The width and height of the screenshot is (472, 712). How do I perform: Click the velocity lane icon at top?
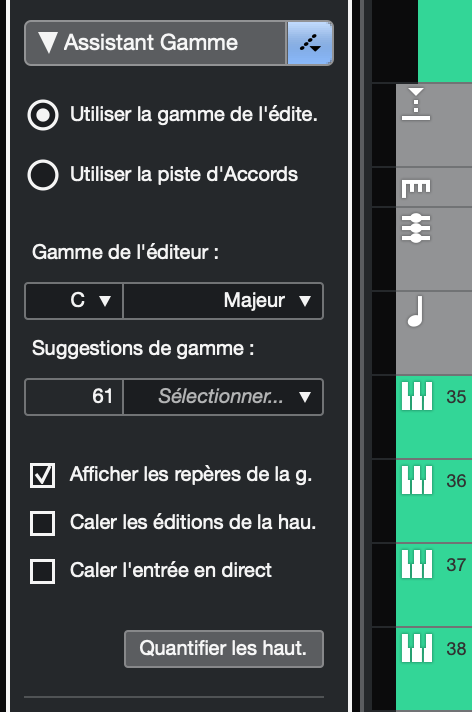click(x=416, y=104)
